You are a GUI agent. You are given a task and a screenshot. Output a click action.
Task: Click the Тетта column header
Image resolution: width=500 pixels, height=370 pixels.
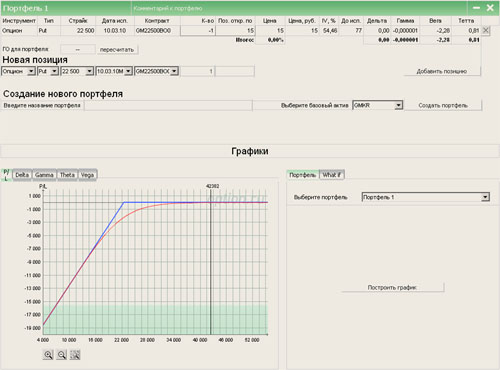(466, 21)
